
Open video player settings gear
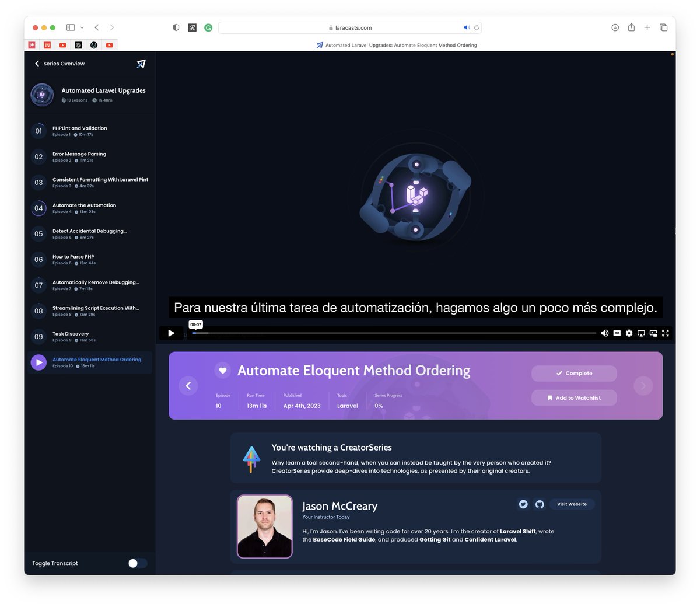click(629, 333)
